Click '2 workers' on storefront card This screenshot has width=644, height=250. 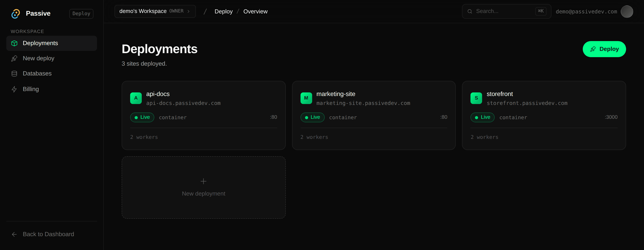coord(484,137)
